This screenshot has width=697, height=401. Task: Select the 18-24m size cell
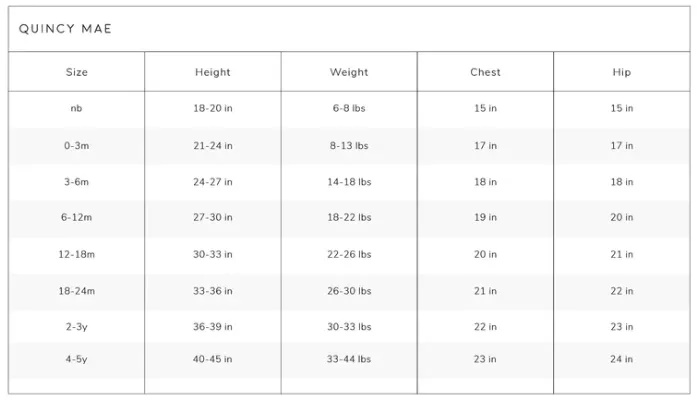76,291
